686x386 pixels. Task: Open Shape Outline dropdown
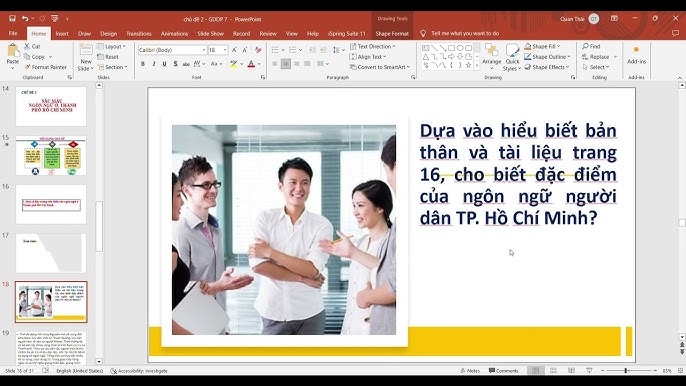[547, 56]
